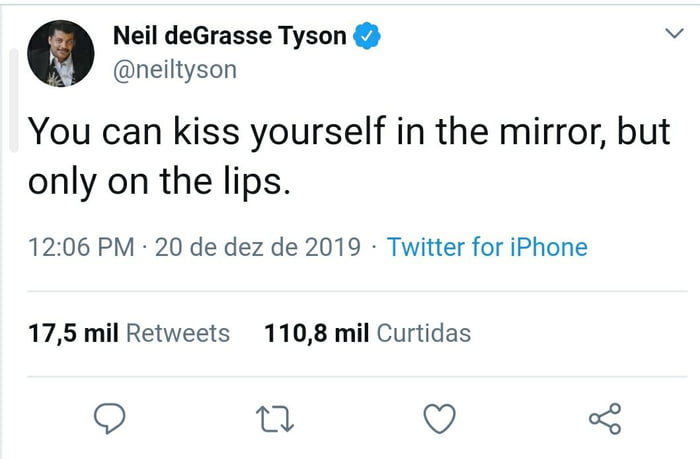Screen dimensions: 700x459
Task: Open the Curtidas label list
Action: (424, 333)
